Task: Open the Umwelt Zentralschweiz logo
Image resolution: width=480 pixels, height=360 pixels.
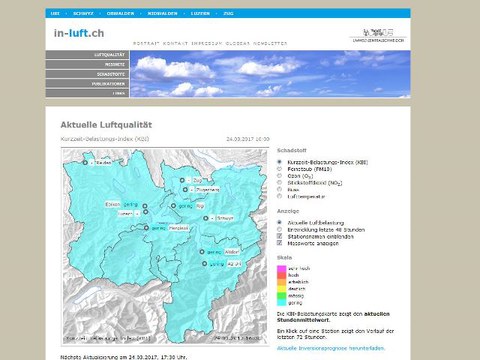Action: (x=378, y=35)
